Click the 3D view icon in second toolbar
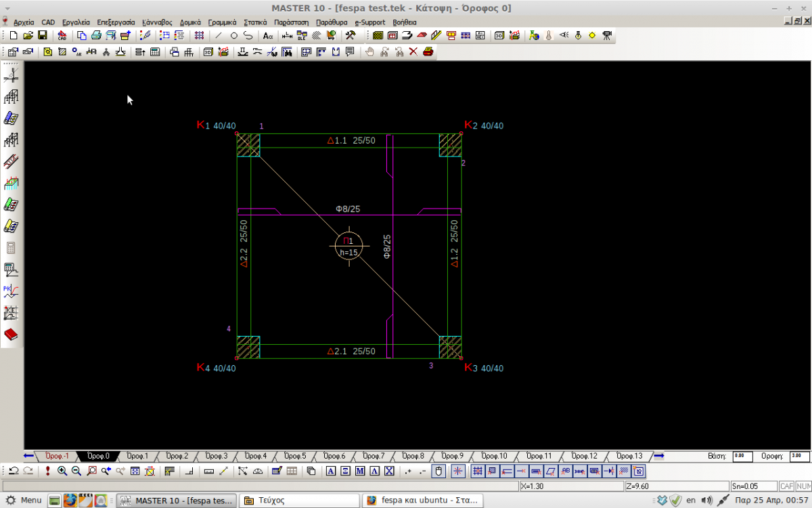The height and width of the screenshot is (508, 812). 208,51
